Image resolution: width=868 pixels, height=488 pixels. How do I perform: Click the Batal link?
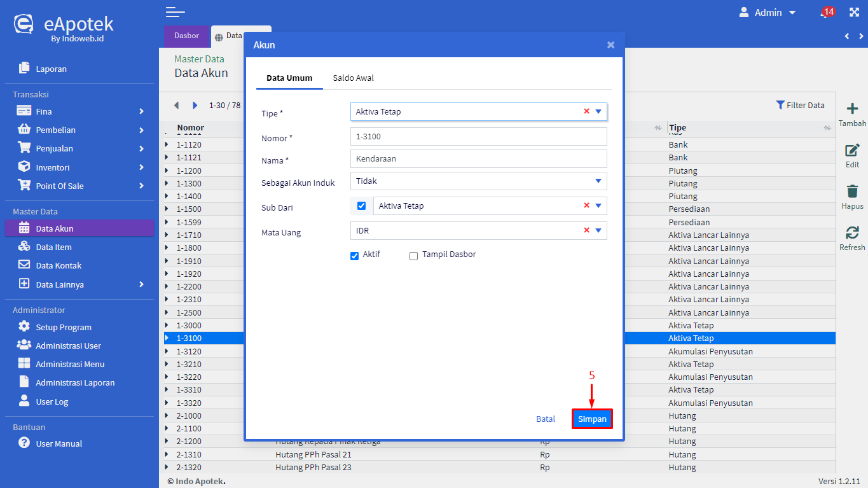pyautogui.click(x=546, y=419)
